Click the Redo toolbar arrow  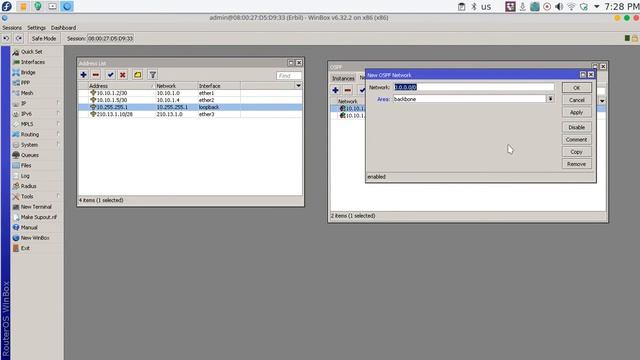coord(19,38)
